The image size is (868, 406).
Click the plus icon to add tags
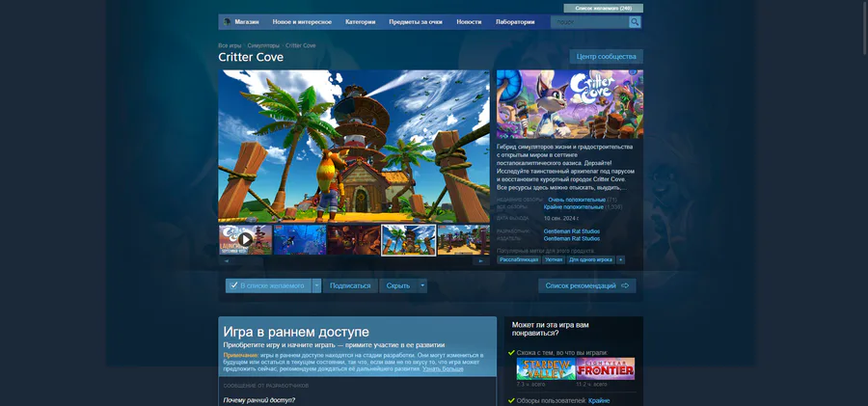(620, 259)
